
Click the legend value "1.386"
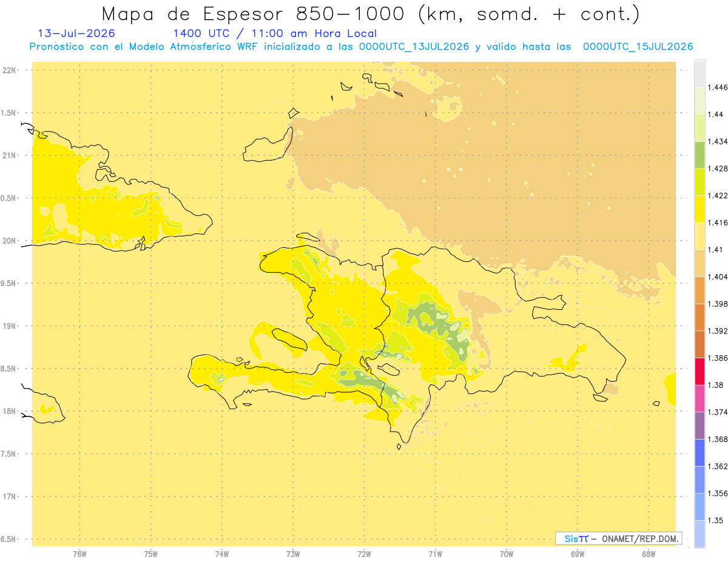[718, 358]
